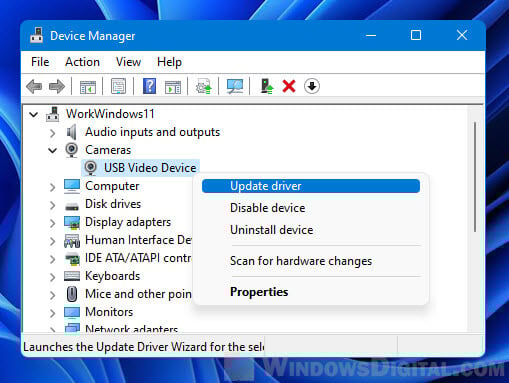Click the Display adapters category icon
The height and width of the screenshot is (383, 509).
72,223
